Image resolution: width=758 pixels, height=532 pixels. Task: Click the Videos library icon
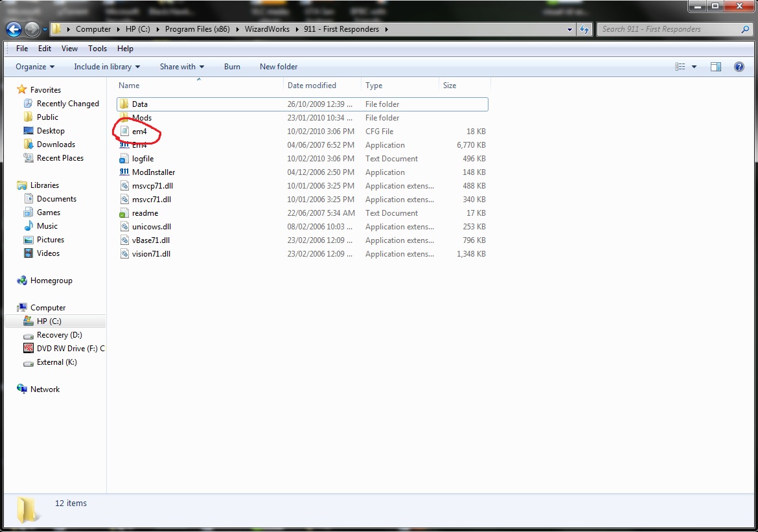pyautogui.click(x=29, y=253)
